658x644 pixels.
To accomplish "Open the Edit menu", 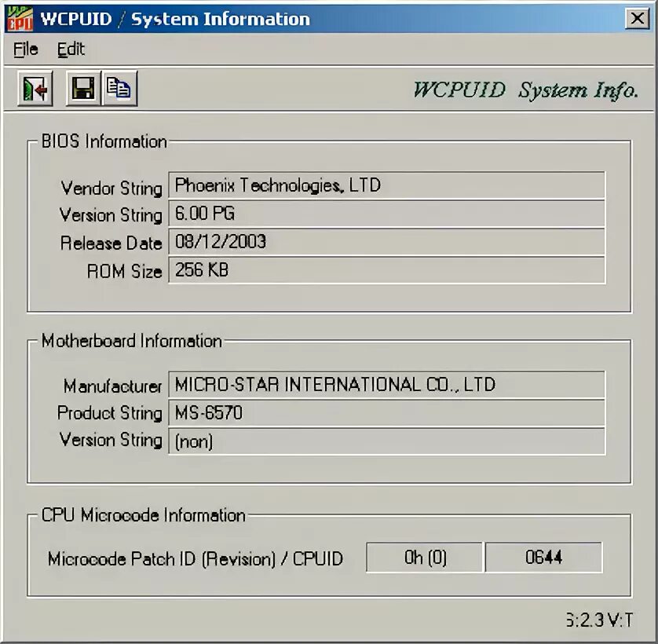I will pos(71,49).
